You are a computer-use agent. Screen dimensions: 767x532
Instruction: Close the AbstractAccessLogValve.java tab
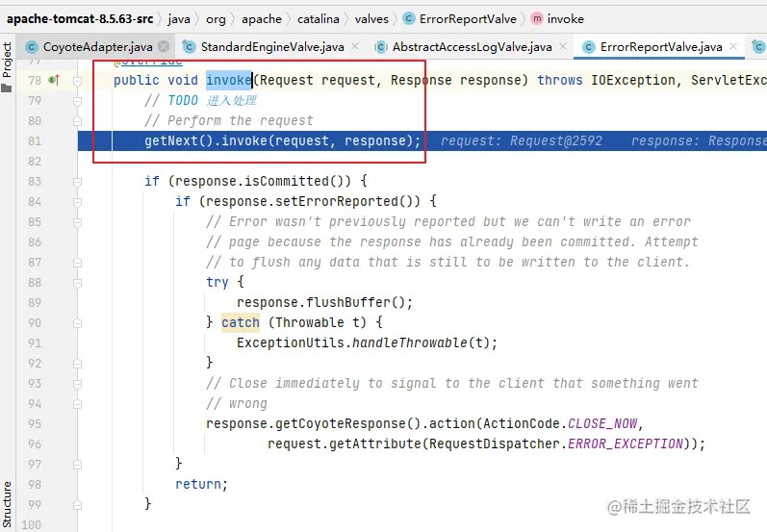coord(563,46)
